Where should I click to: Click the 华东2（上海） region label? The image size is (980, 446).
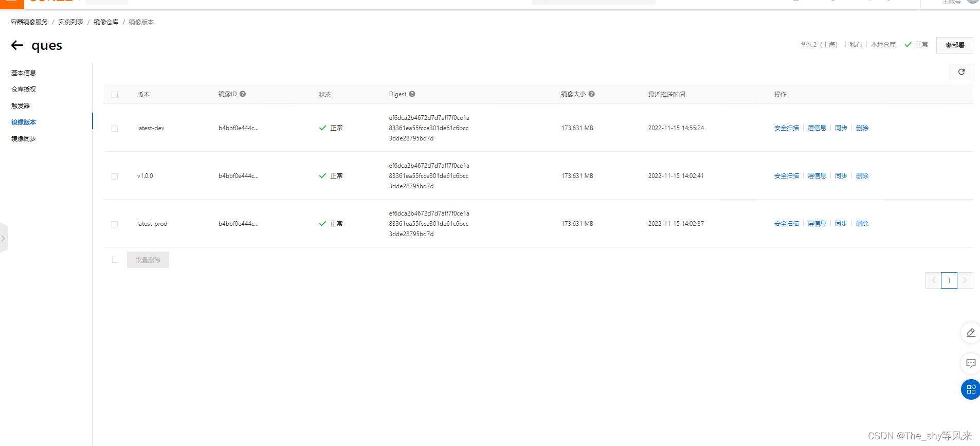point(819,45)
